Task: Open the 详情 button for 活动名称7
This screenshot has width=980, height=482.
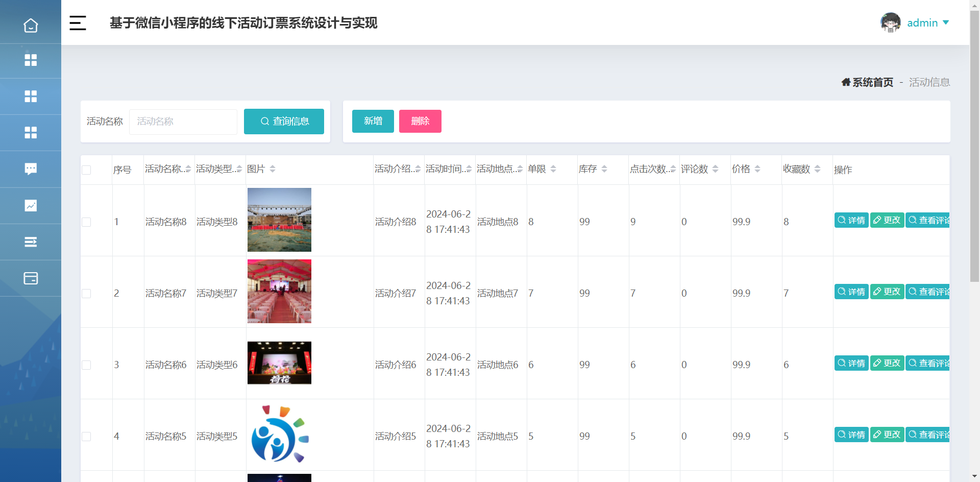Action: click(851, 291)
